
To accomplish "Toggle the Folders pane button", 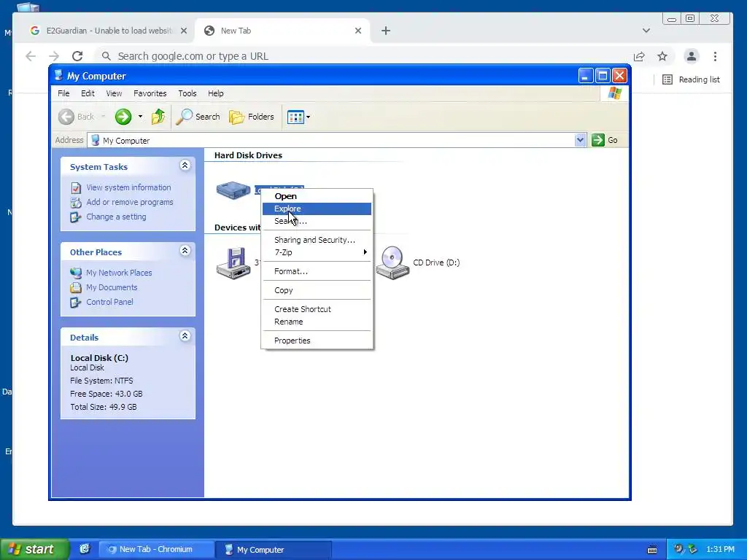I will (252, 117).
